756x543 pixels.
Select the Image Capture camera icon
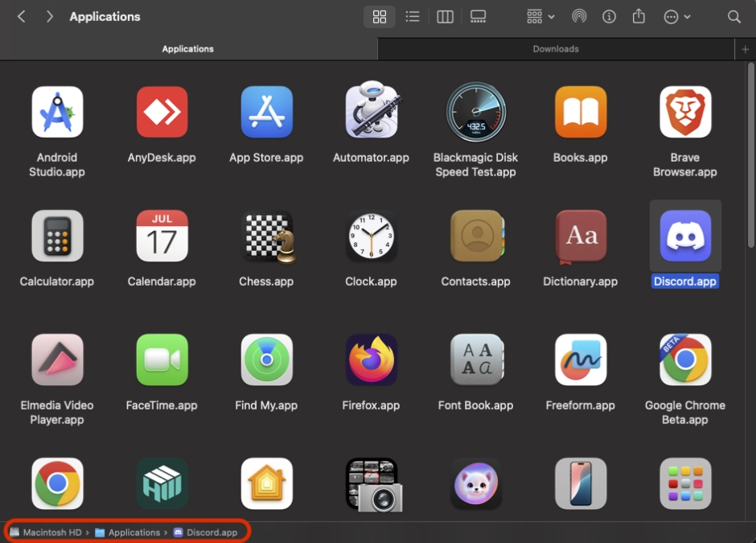(x=374, y=484)
